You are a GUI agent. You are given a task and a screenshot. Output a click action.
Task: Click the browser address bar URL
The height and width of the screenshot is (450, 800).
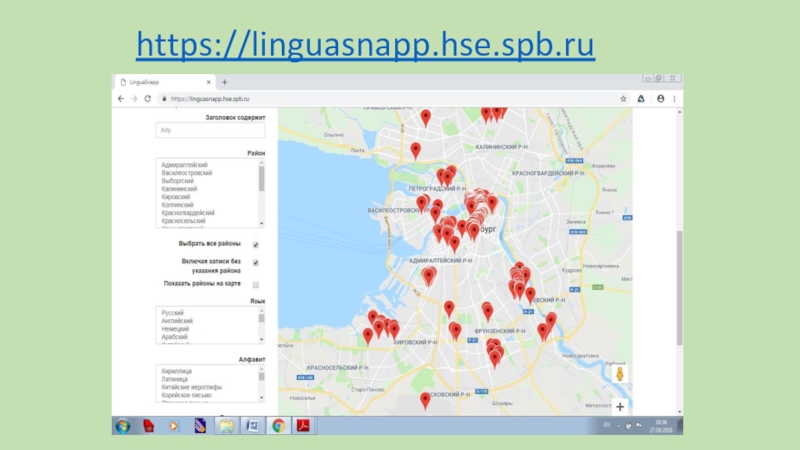[210, 99]
